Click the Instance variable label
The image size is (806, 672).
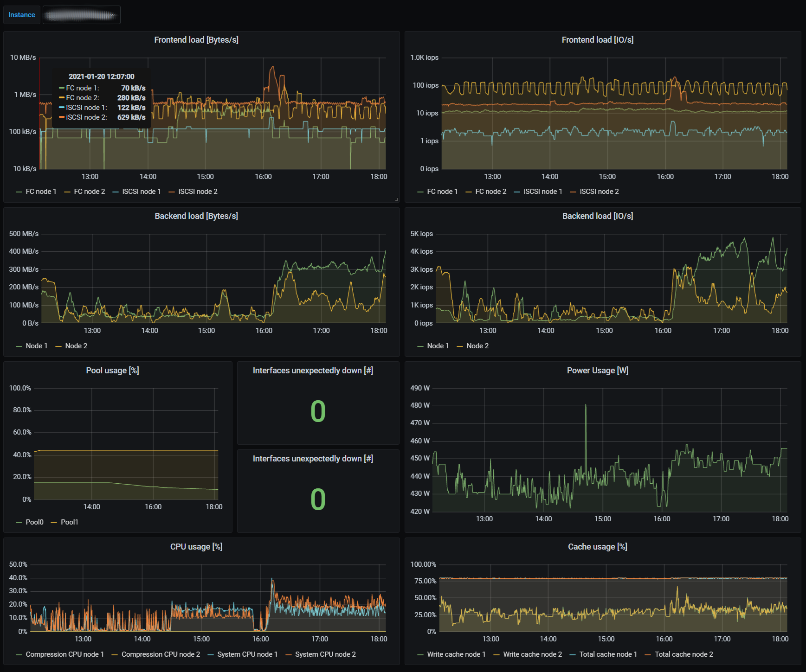[x=22, y=15]
